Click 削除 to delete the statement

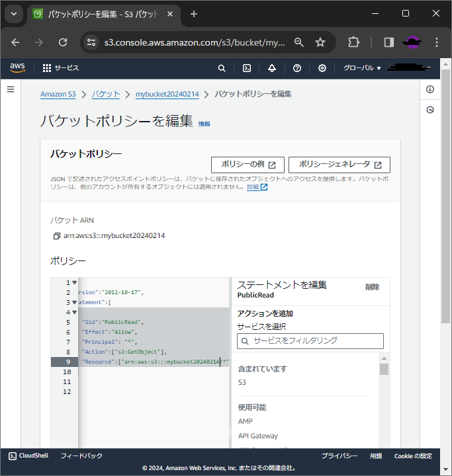click(372, 287)
